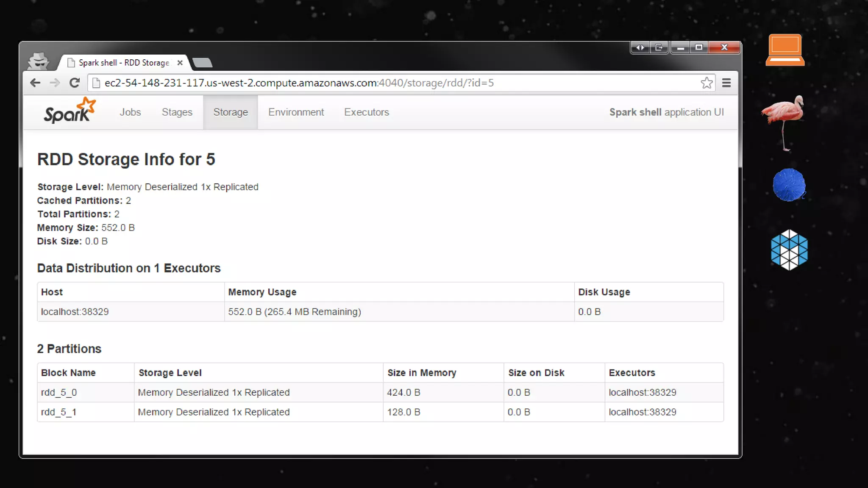868x488 pixels.
Task: Click the incognito spy icon
Action: [38, 61]
